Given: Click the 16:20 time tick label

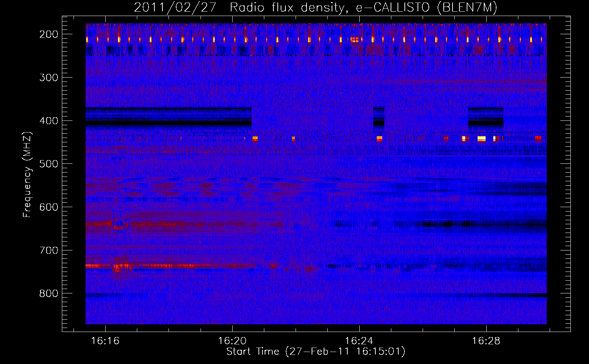Looking at the screenshot, I should [x=232, y=341].
